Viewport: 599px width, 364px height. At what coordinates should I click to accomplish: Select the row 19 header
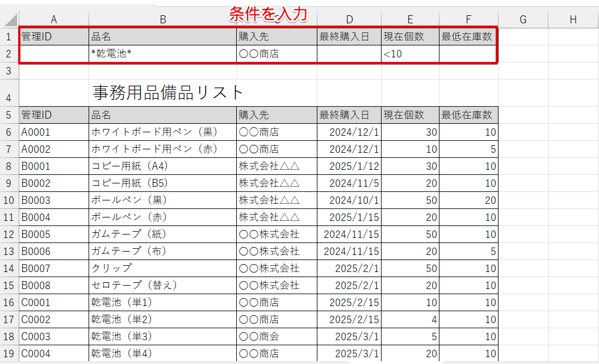click(x=9, y=354)
